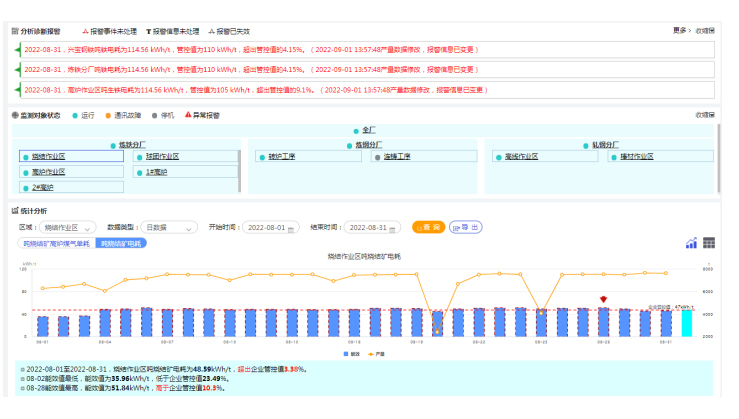
Task: Switch to table grid view icon
Action: [x=709, y=243]
